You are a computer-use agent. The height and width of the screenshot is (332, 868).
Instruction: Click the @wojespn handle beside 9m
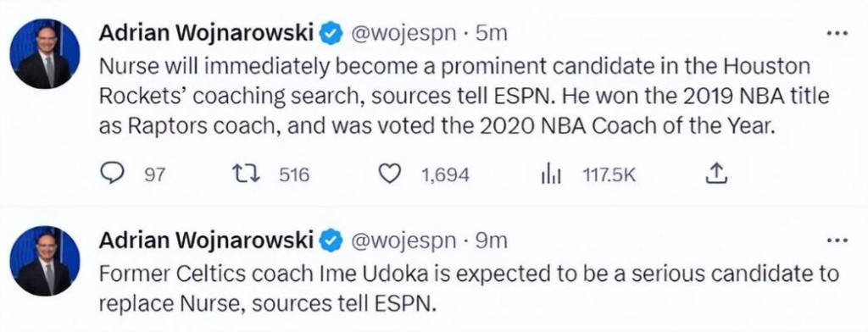(x=403, y=242)
